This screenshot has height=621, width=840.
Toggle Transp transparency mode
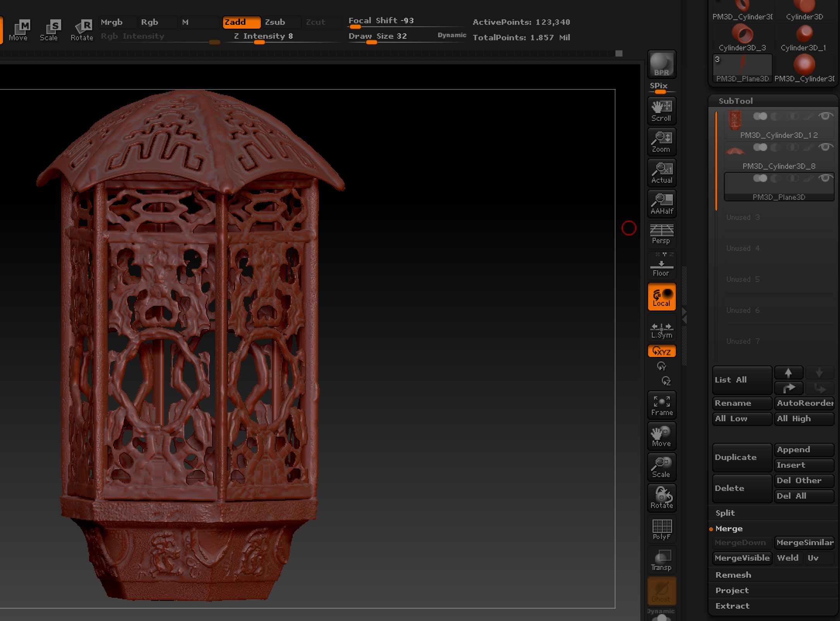click(662, 560)
